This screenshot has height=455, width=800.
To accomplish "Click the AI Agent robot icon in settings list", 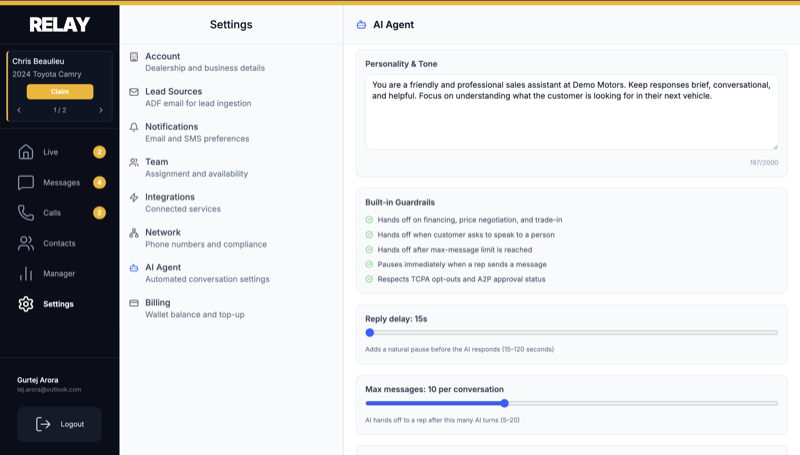I will (x=134, y=268).
